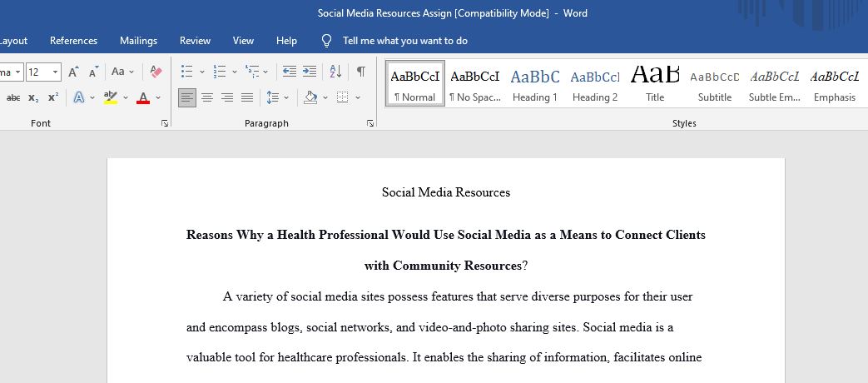Expand multilevel list dropdown arrow
Viewport: 868px width, 383px height.
[265, 72]
